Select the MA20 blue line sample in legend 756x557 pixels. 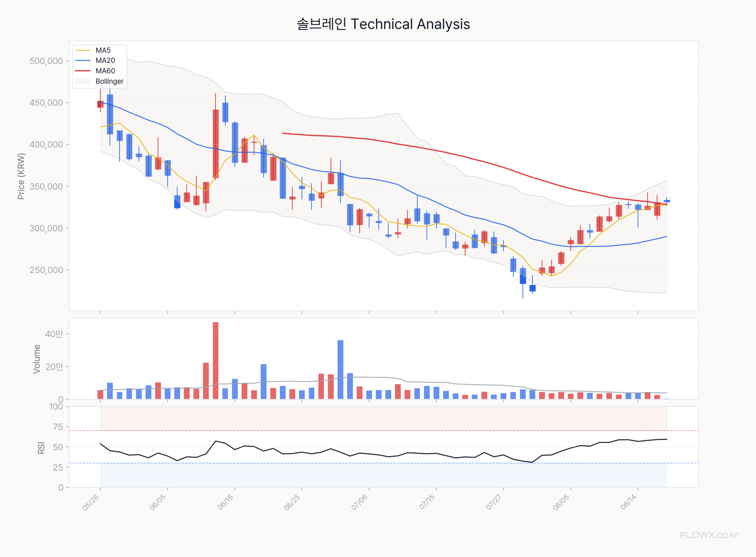click(x=83, y=61)
